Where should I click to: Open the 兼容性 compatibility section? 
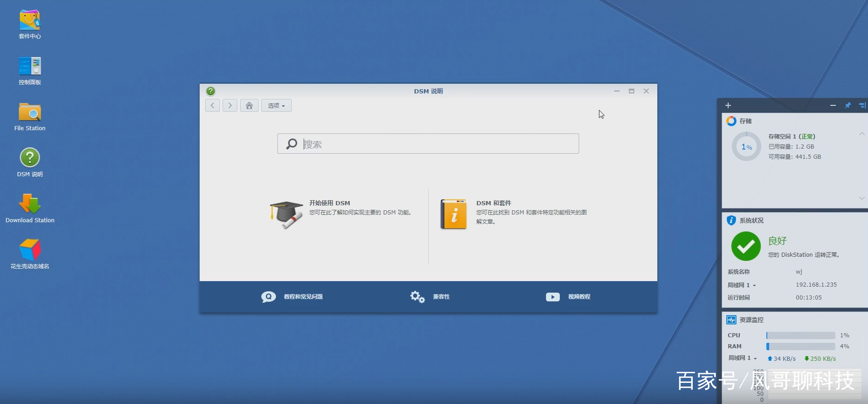(441, 297)
